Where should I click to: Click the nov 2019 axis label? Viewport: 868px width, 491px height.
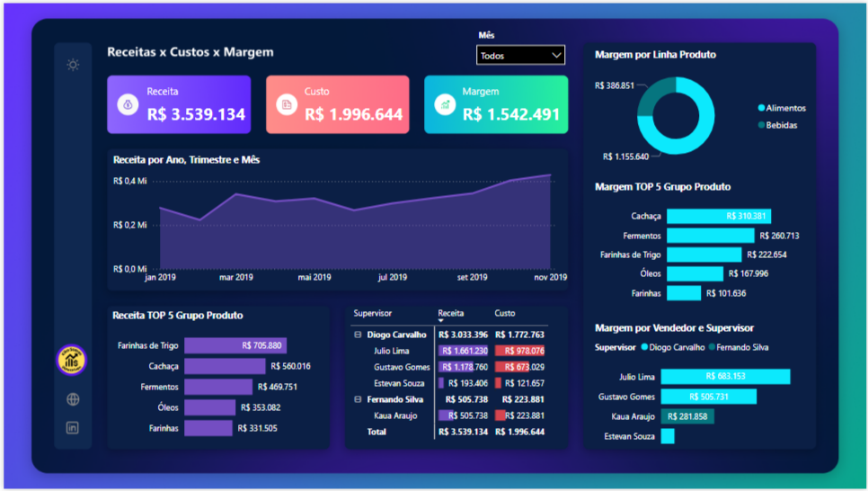coord(550,277)
